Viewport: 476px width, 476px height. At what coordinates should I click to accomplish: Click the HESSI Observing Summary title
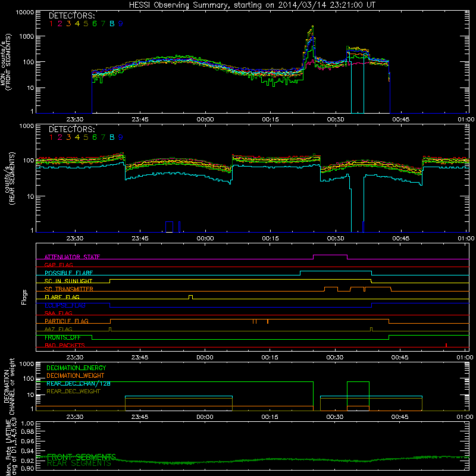click(x=252, y=5)
